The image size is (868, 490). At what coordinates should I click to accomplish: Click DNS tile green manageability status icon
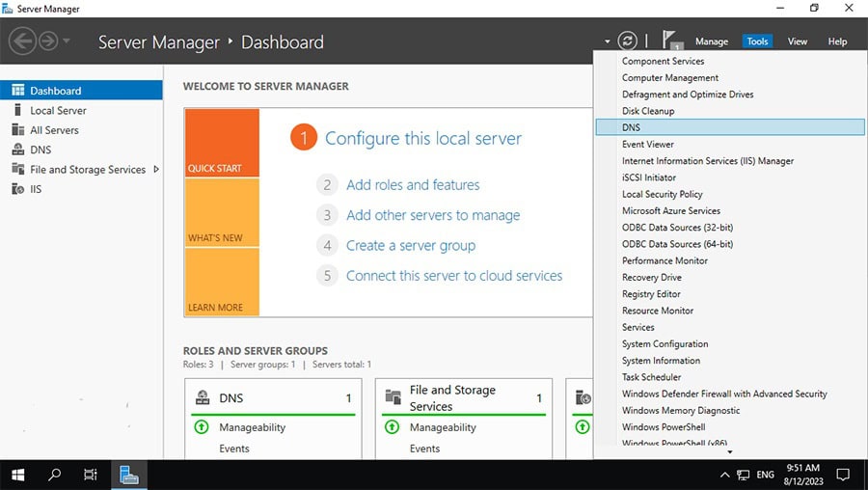coord(202,427)
